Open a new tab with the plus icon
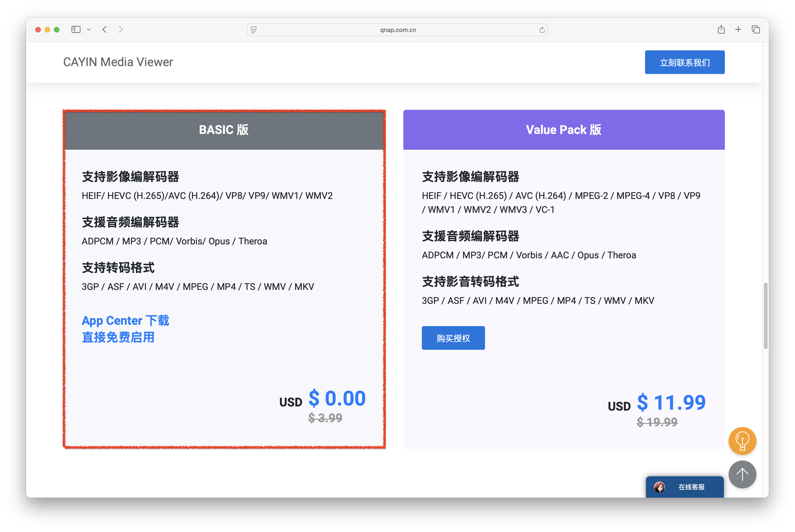The image size is (795, 532). coord(738,29)
